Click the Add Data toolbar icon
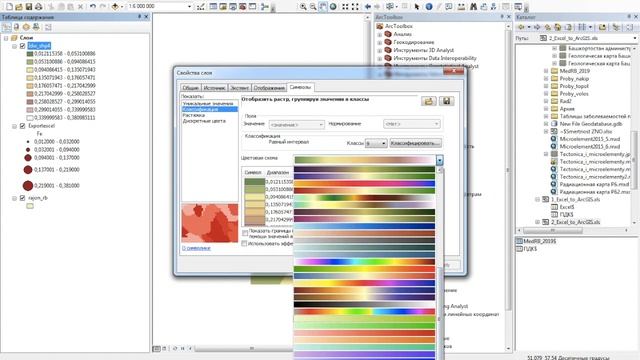Image resolution: width=640 pixels, height=360 pixels. point(115,7)
